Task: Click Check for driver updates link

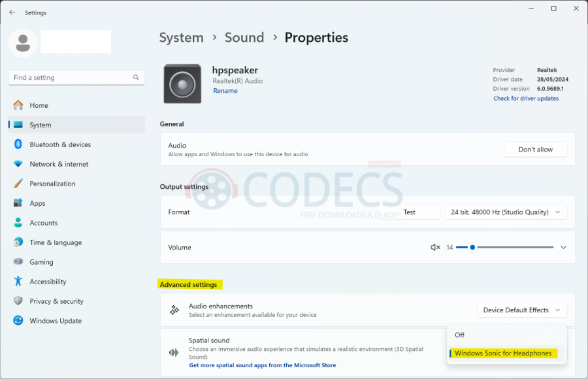Action: pos(526,98)
